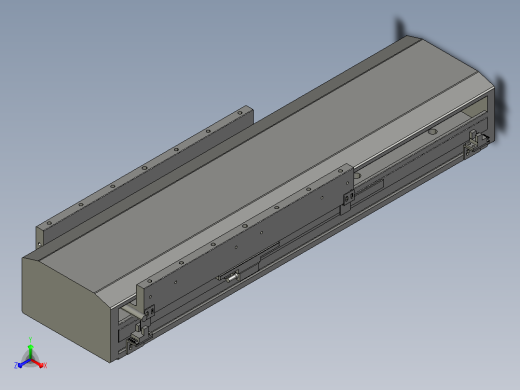Viewport: 520px width, 390px height.
Task: Click the round hole inside right opening
Action: [x=432, y=132]
